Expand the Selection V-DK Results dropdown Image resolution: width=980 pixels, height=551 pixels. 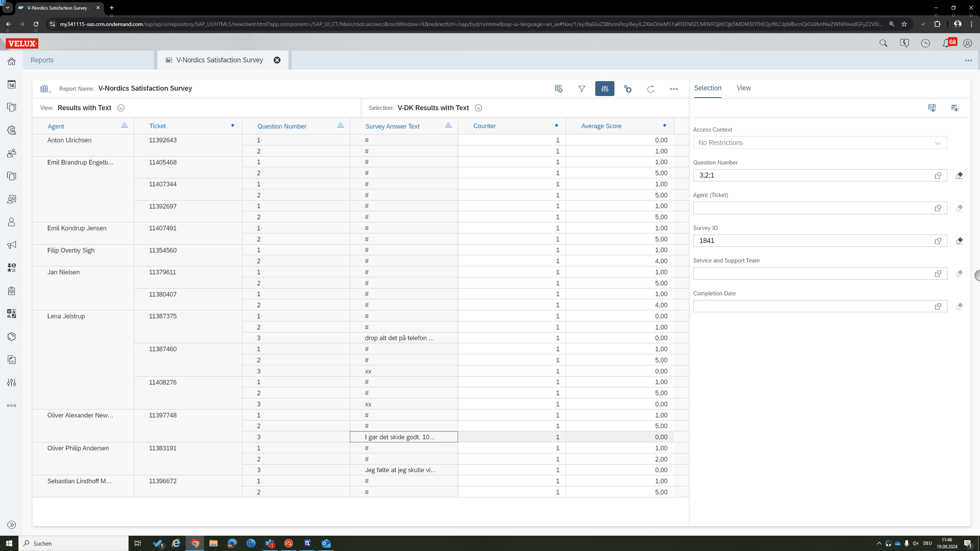(479, 108)
